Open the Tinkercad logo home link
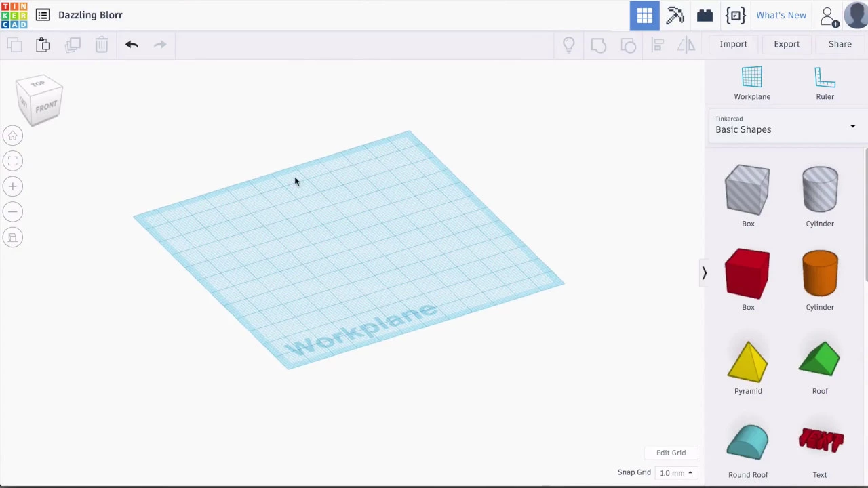The width and height of the screenshot is (868, 488). [x=14, y=15]
